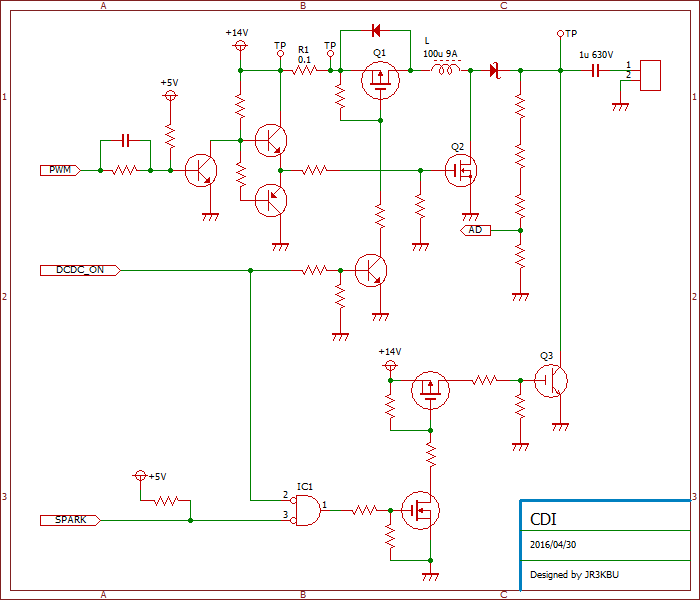Click the DCDC_ON input port label
This screenshot has width=700, height=600.
click(80, 270)
